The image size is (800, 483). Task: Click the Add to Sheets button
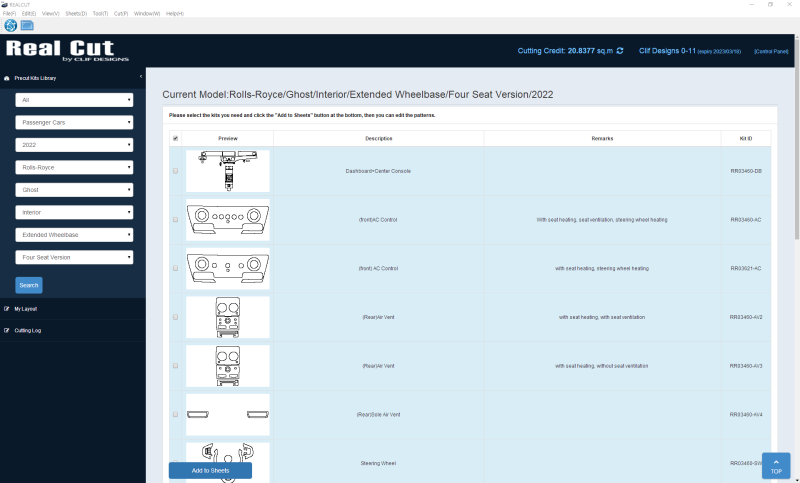[x=210, y=470]
